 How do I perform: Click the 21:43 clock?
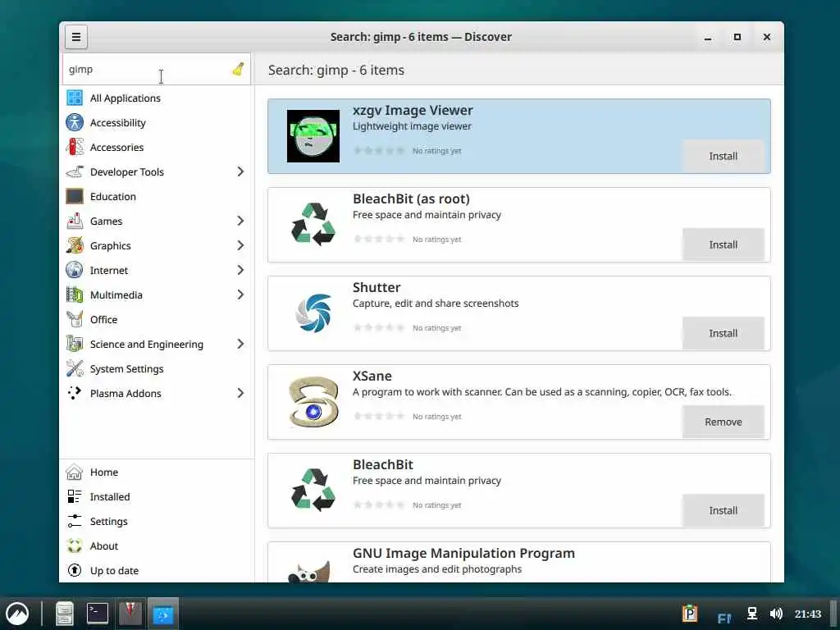click(808, 614)
